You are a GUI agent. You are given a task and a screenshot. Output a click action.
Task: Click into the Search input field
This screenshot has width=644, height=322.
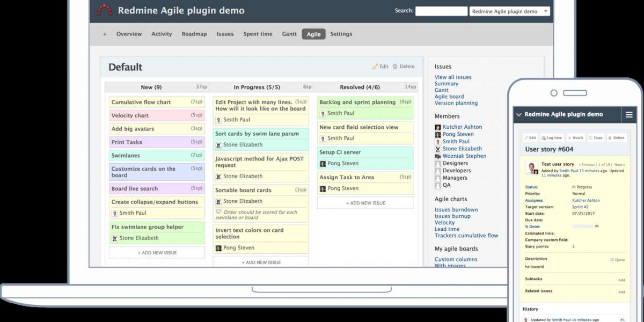tap(441, 11)
